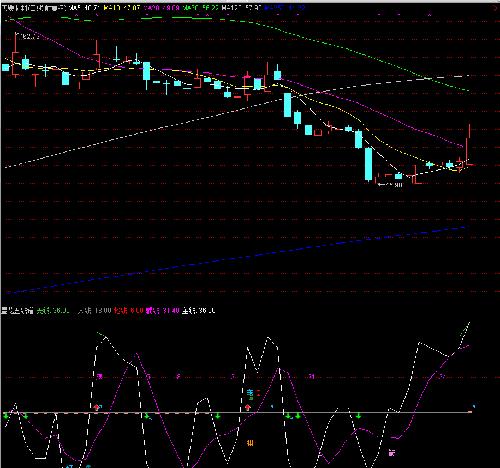
Task: Select the cyan marker above second red arrow
Action: coord(250,394)
